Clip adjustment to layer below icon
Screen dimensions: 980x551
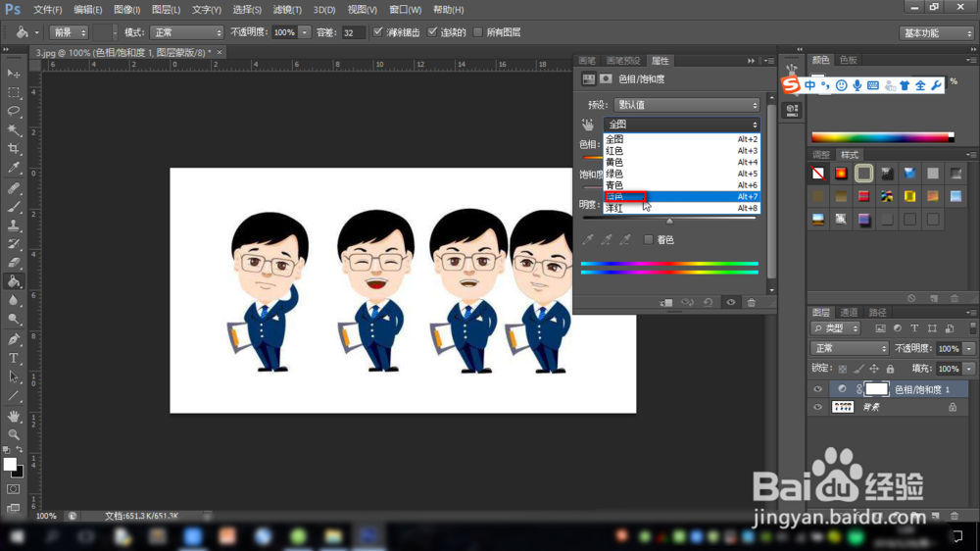click(666, 303)
